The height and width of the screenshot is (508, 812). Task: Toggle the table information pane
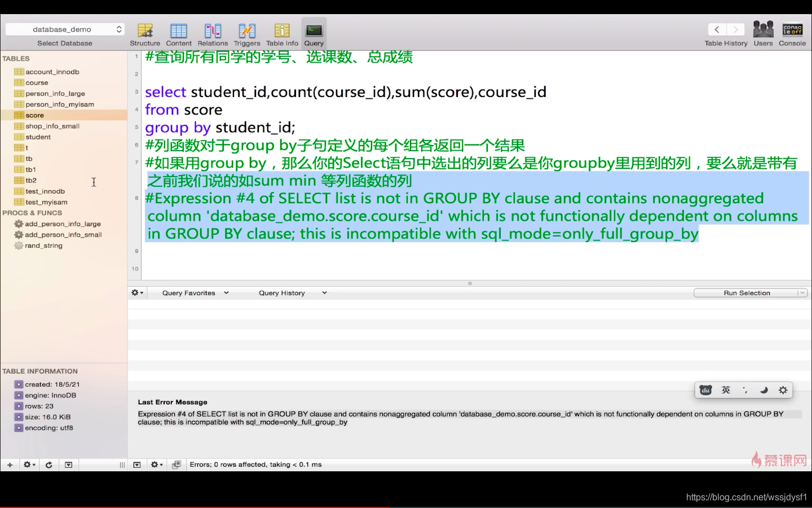coord(68,465)
